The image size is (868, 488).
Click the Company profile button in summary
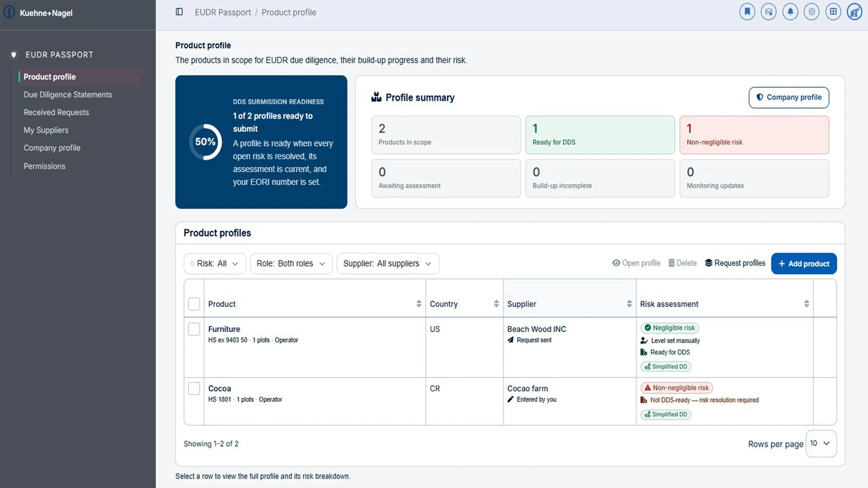point(788,97)
